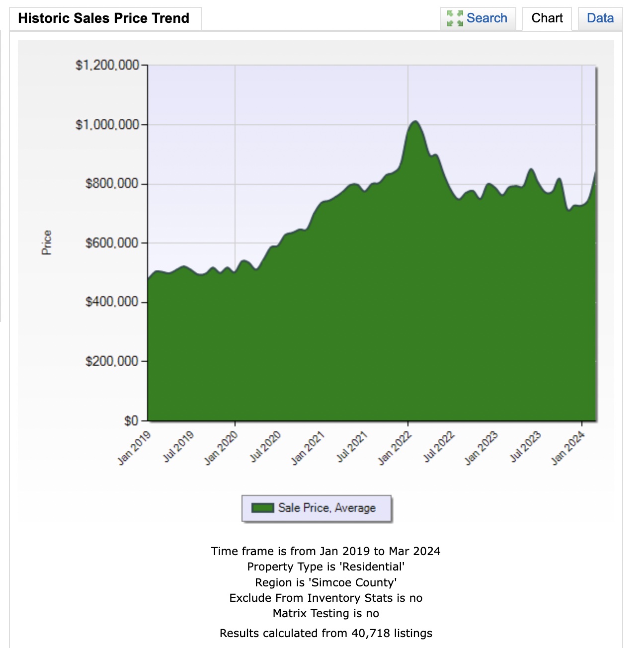This screenshot has width=644, height=648.
Task: Click the Jan 2021 axis label
Action: [308, 448]
